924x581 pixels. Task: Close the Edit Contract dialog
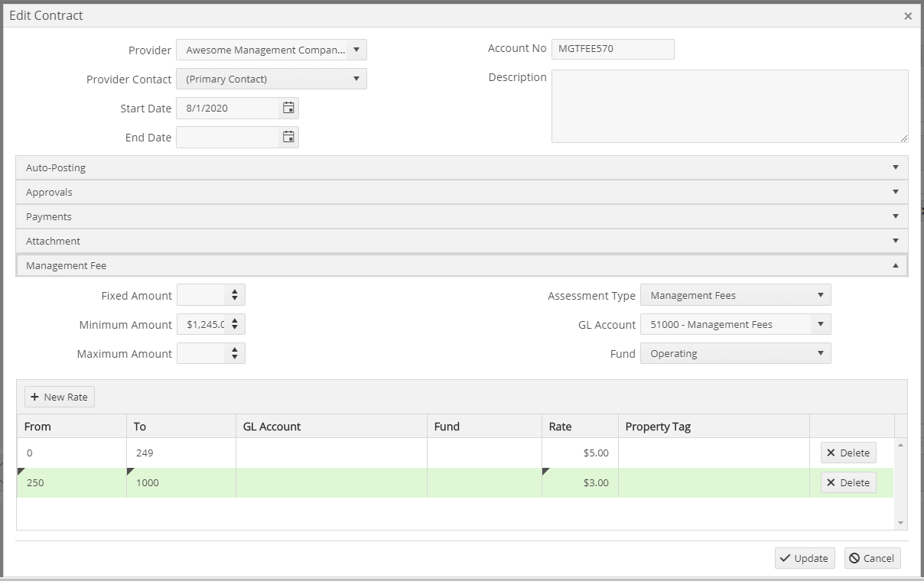pos(908,15)
